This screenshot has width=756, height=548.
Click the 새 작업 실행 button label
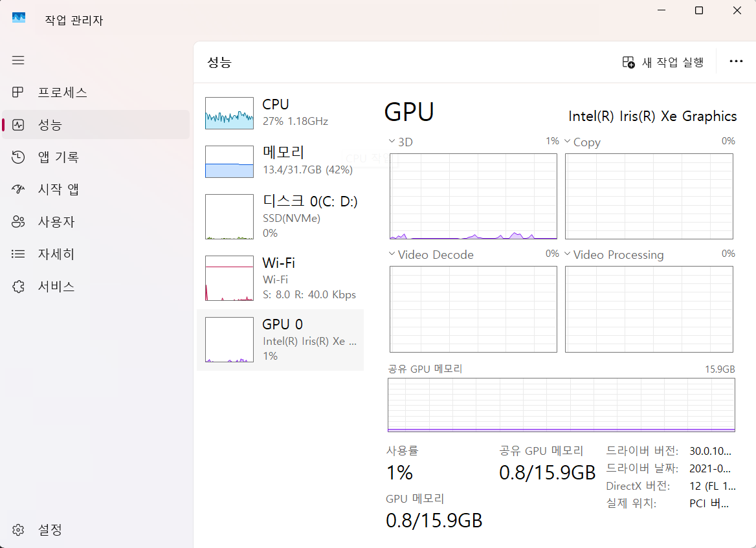tap(673, 62)
